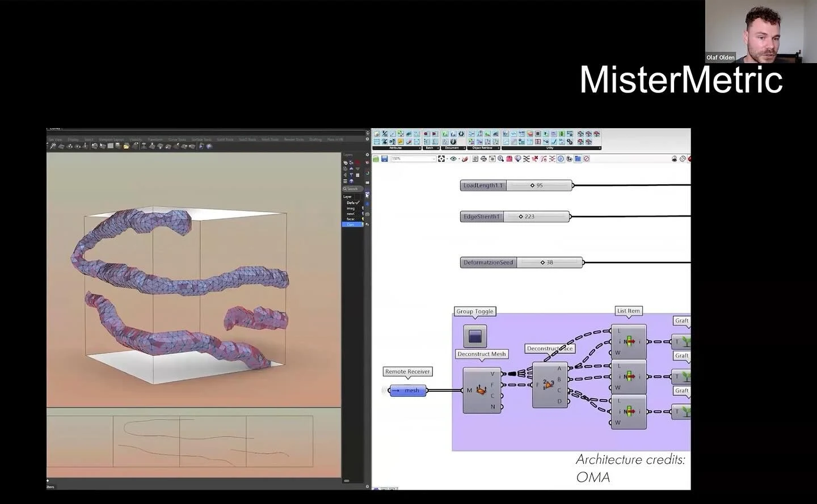Click the Group Toggle button on canvas
This screenshot has height=504, width=817.
click(475, 336)
